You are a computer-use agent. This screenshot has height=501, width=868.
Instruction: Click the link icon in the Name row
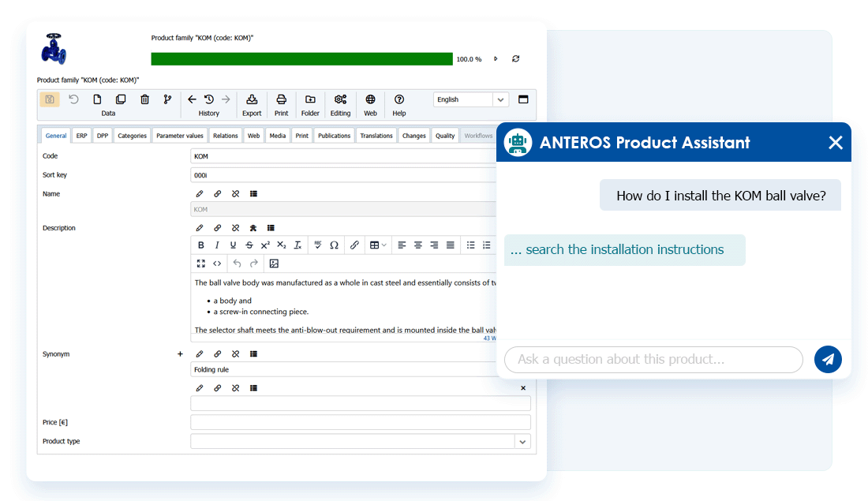pos(218,194)
